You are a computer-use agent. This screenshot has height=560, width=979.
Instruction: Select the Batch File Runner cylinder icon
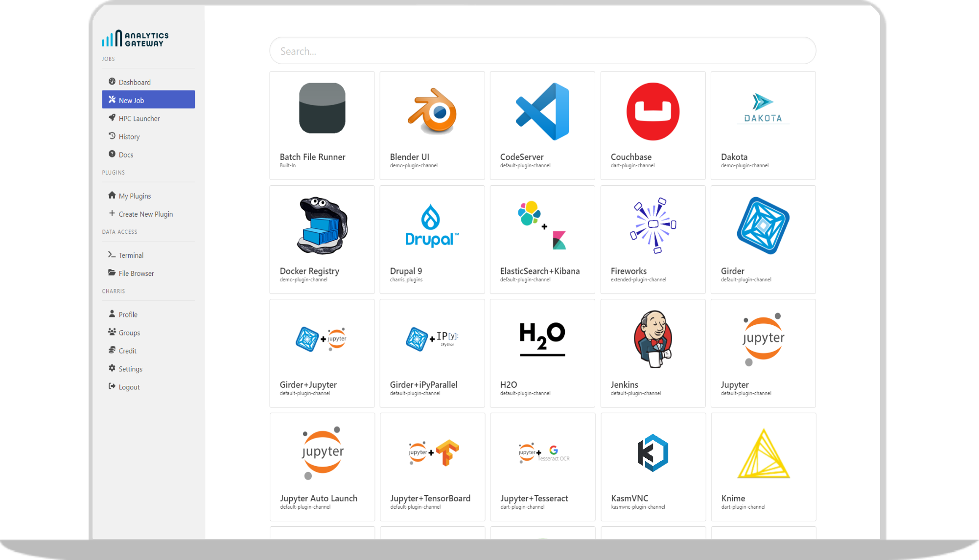tap(322, 108)
